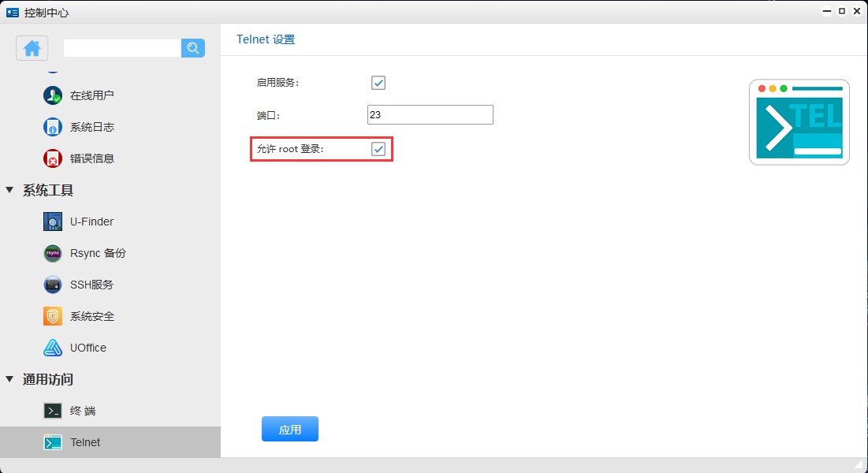
Task: Switch to the Telnet 设置 page header
Action: click(x=265, y=39)
